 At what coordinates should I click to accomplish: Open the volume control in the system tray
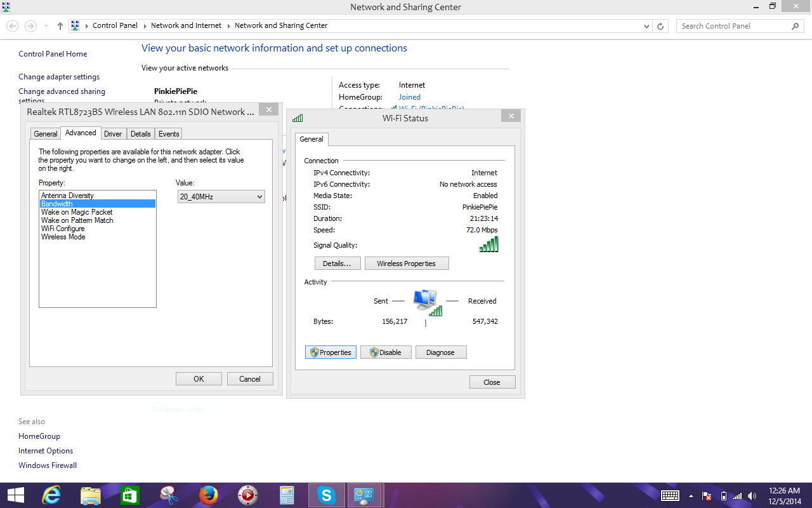click(x=752, y=496)
